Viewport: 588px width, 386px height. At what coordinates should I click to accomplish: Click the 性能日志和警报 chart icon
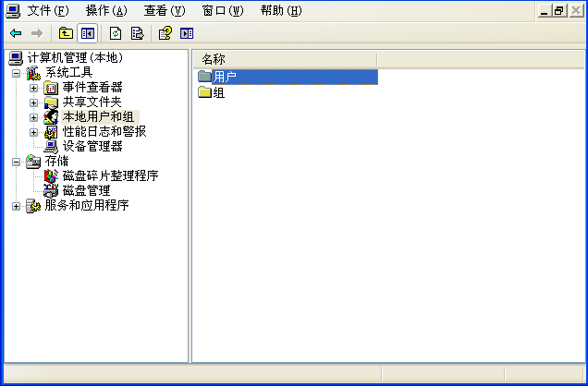click(51, 132)
